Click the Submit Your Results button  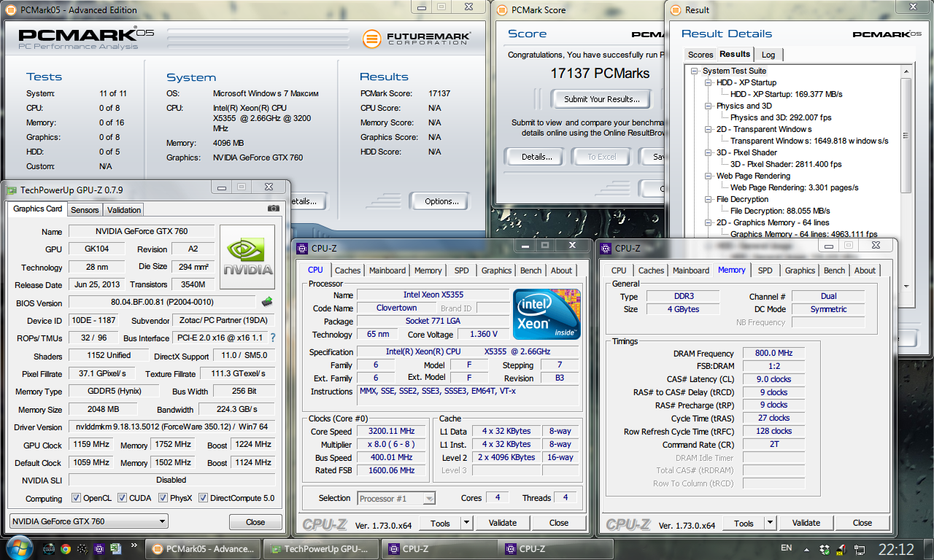pos(602,99)
